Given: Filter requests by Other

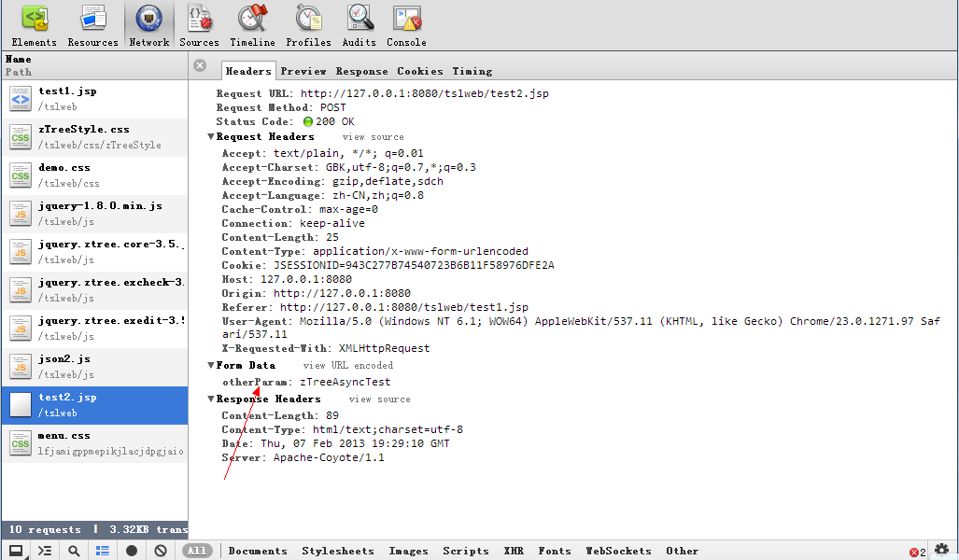Looking at the screenshot, I should [682, 551].
